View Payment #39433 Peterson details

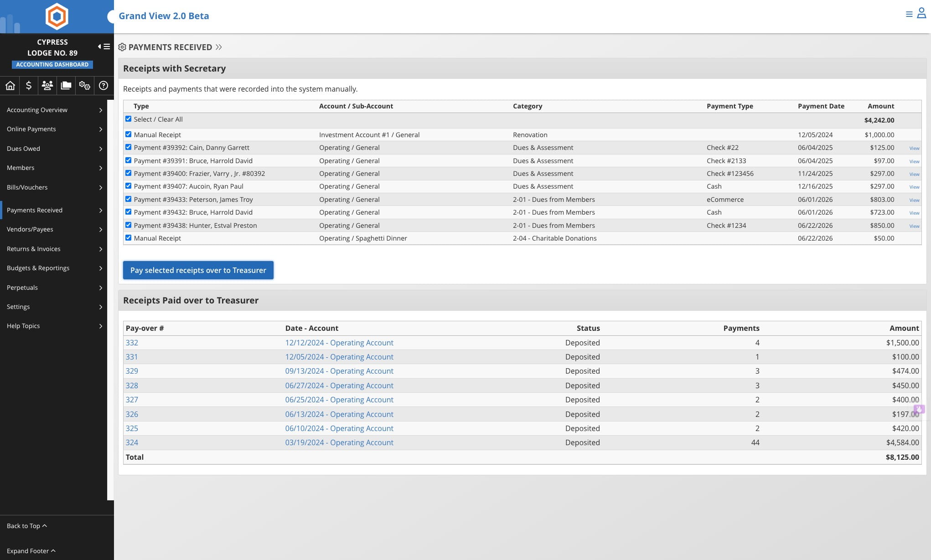[914, 200]
